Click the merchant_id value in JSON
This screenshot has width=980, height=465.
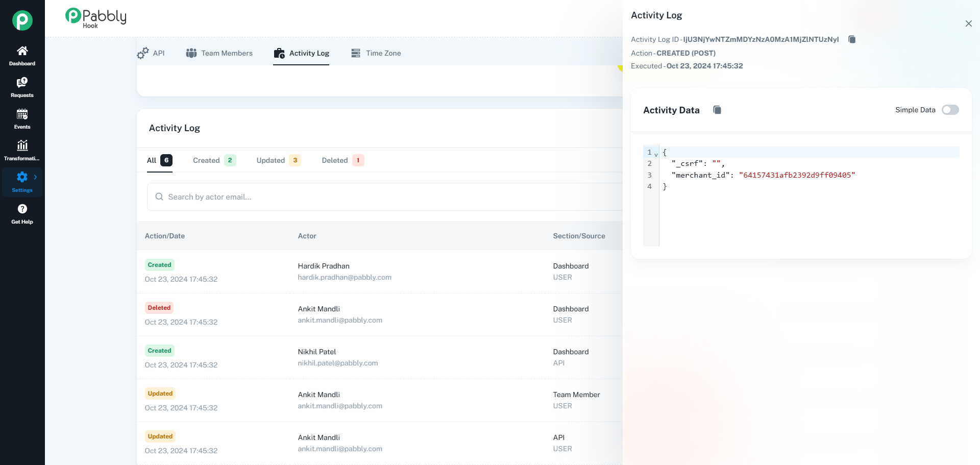click(x=797, y=175)
